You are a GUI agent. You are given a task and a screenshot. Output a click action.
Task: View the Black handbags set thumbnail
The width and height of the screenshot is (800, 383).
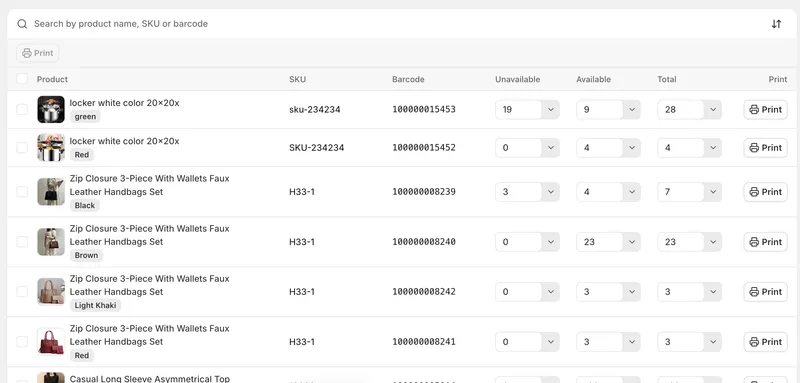pos(51,192)
